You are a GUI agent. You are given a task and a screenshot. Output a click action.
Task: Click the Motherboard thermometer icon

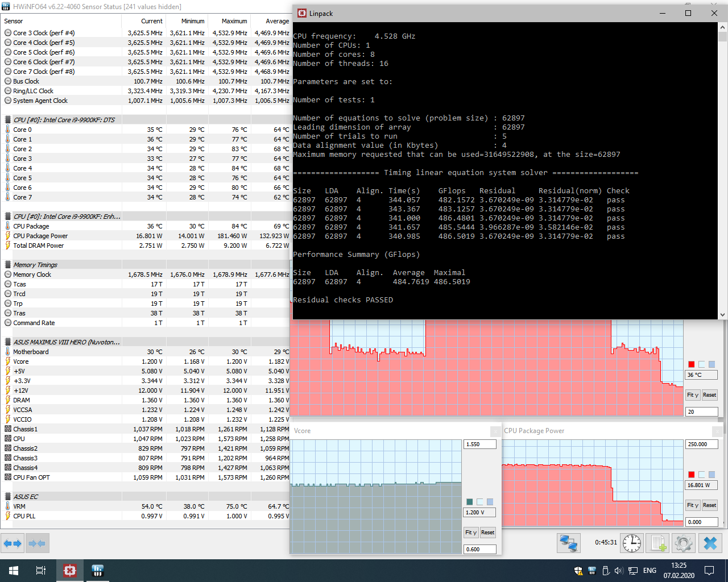(8, 352)
